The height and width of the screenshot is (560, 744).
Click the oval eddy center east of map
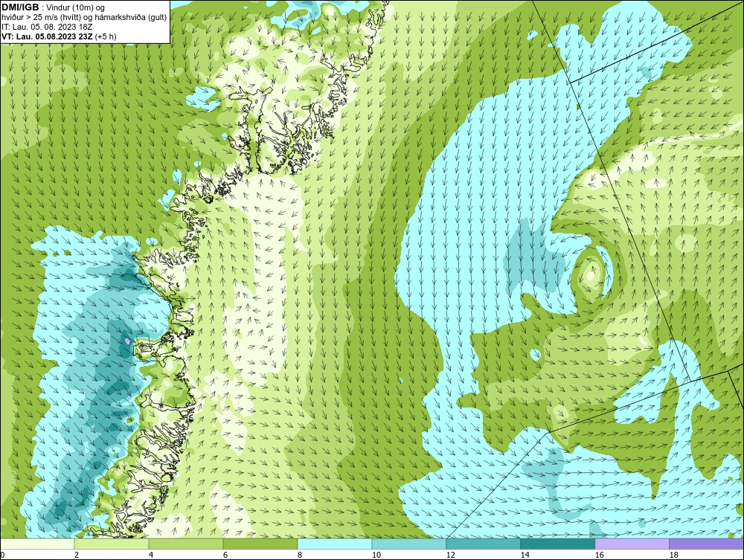(590, 274)
